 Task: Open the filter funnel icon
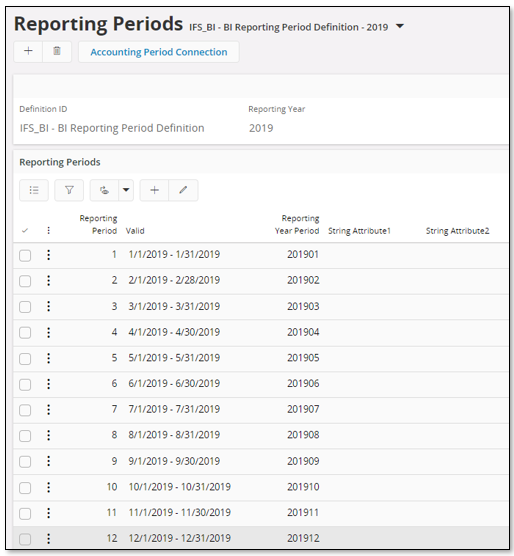69,190
